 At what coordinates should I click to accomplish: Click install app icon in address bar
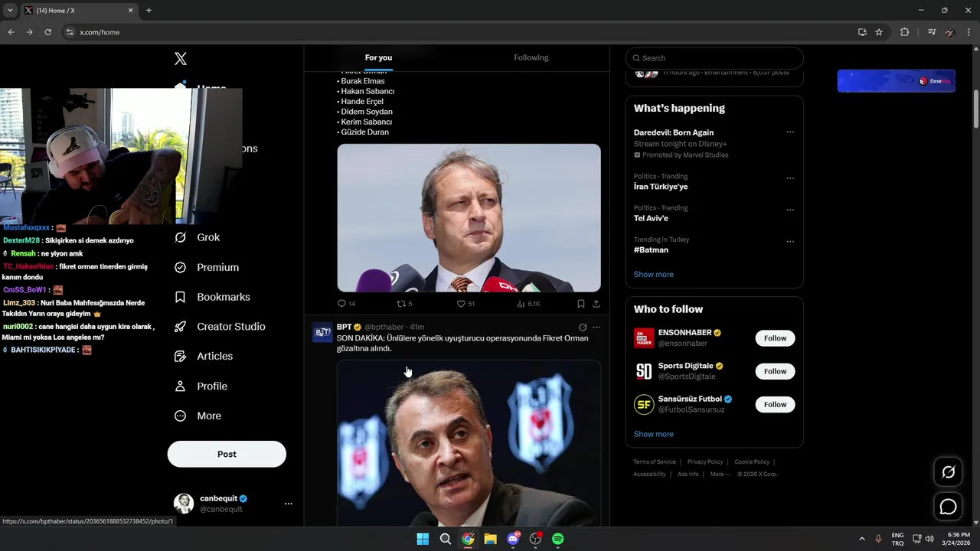click(x=862, y=32)
